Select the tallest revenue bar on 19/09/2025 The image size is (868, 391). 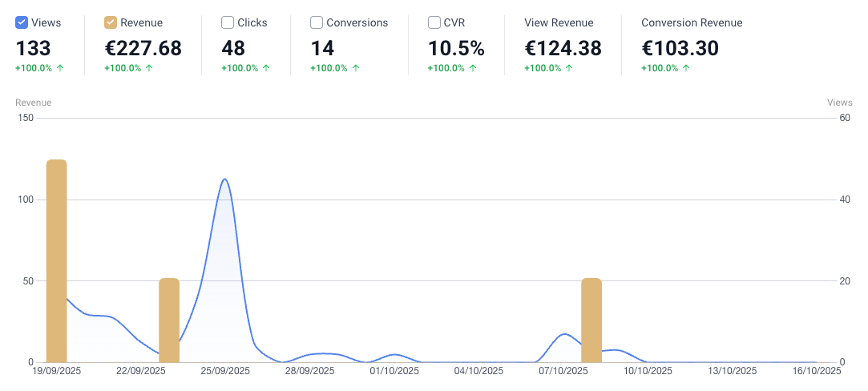(56, 260)
